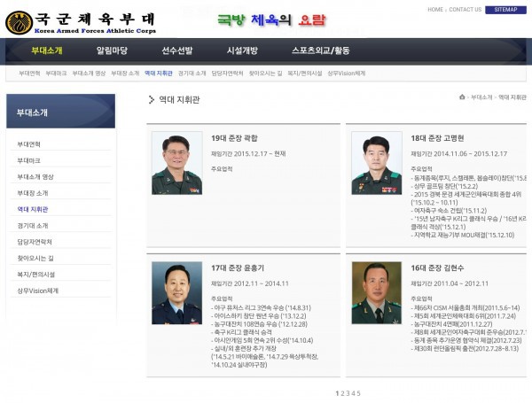Open 복지/편의시설 in the left sidebar
Screen dimensions: 532x403
coord(36,275)
